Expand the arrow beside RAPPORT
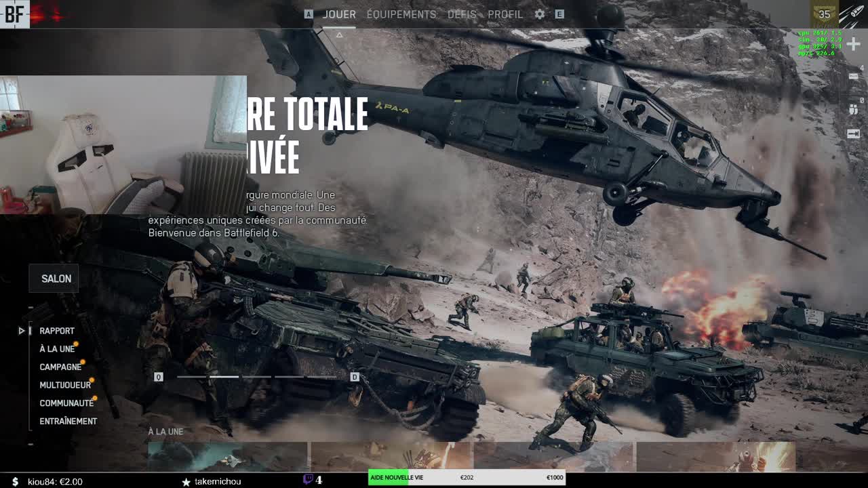 point(22,331)
